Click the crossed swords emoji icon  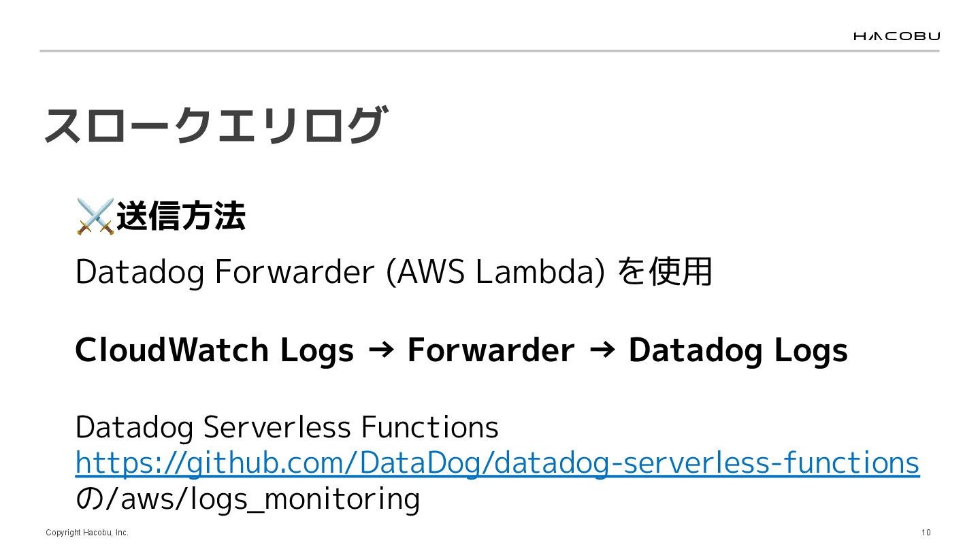tap(95, 217)
